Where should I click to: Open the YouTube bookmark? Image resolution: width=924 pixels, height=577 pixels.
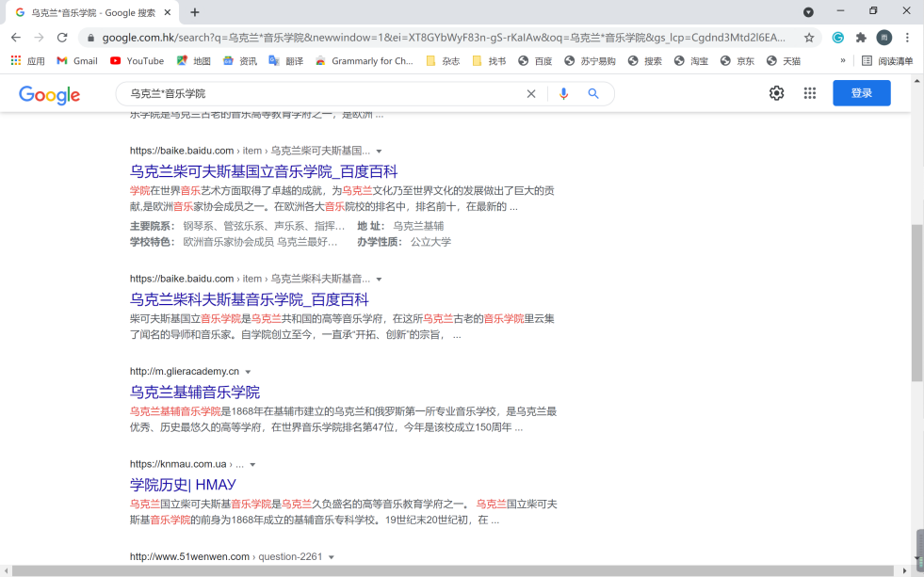(138, 60)
